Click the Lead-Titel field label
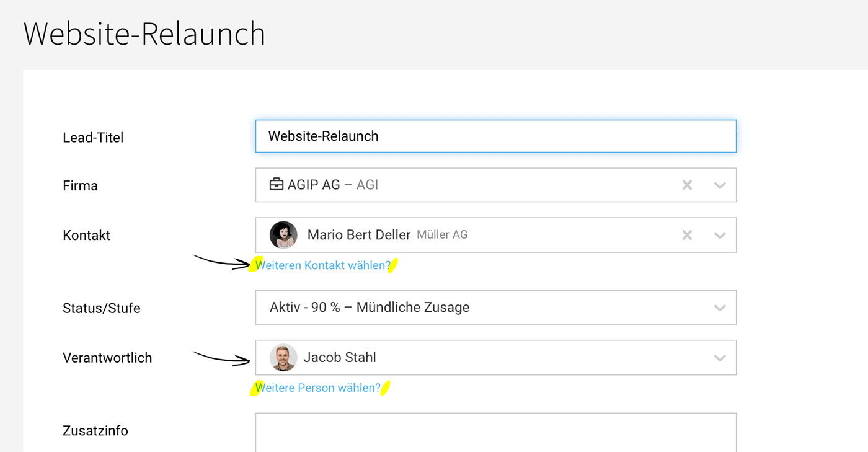 [93, 138]
